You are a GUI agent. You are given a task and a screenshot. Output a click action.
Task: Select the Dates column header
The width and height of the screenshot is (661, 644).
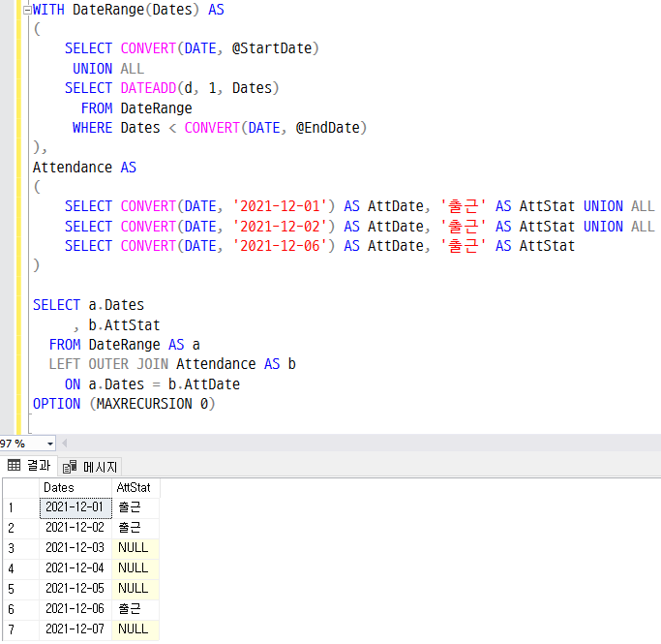click(75, 488)
